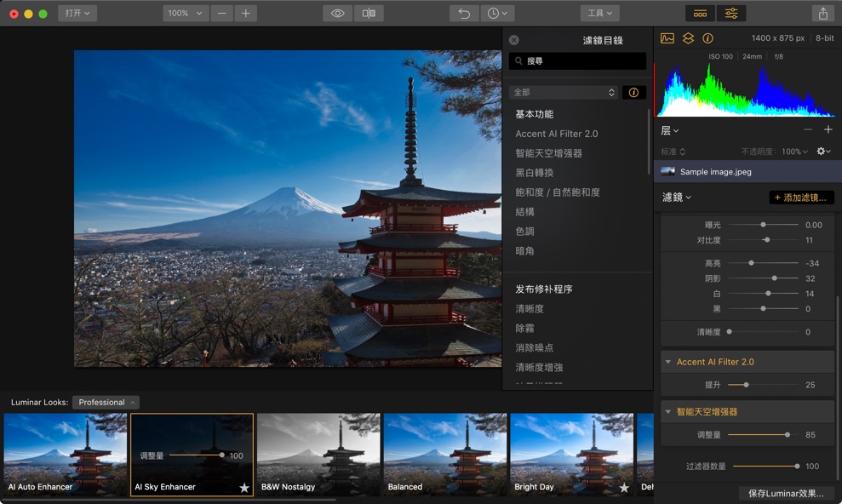The height and width of the screenshot is (504, 842).
Task: Open the history clock icon dropdown
Action: pyautogui.click(x=498, y=13)
